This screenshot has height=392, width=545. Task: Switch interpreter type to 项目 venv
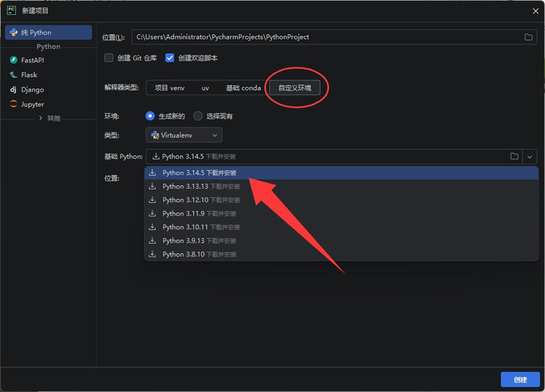(170, 88)
